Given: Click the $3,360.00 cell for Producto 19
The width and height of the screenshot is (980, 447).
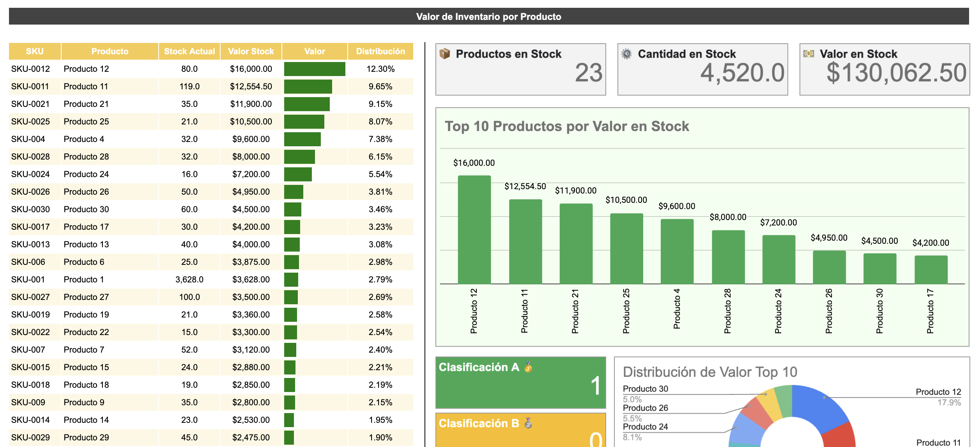Looking at the screenshot, I should coord(251,314).
